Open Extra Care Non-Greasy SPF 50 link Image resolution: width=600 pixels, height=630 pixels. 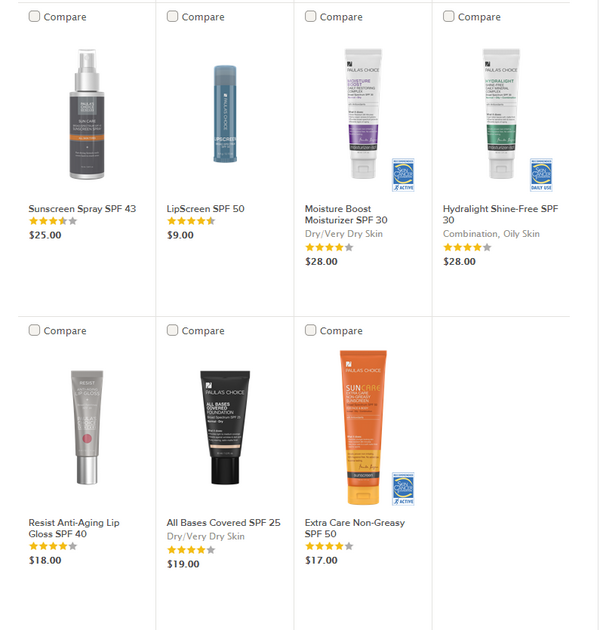(355, 528)
